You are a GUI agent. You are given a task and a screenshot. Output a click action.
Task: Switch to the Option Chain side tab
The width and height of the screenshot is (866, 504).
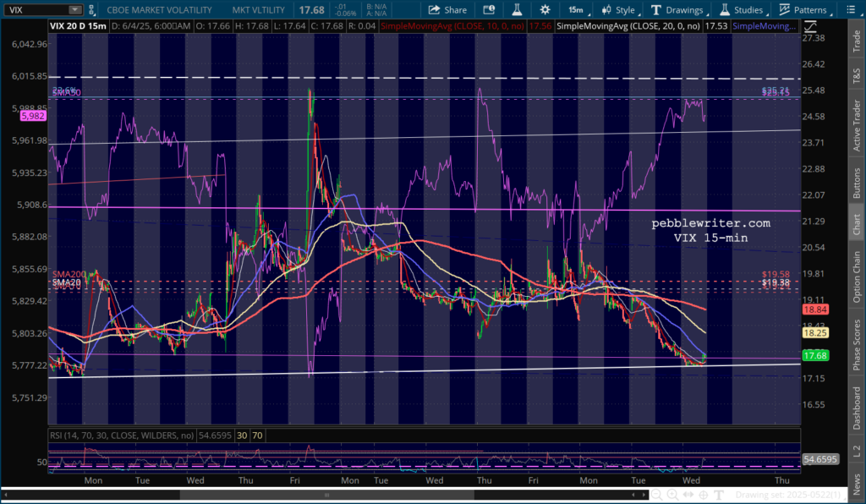pyautogui.click(x=857, y=278)
